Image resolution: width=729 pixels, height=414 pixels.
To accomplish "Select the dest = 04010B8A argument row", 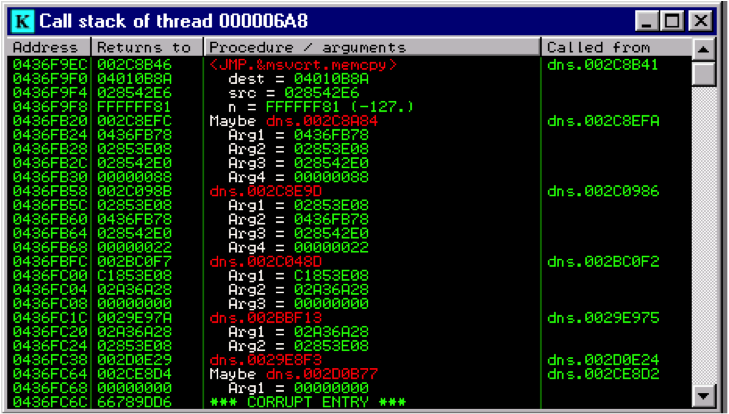I will (298, 79).
